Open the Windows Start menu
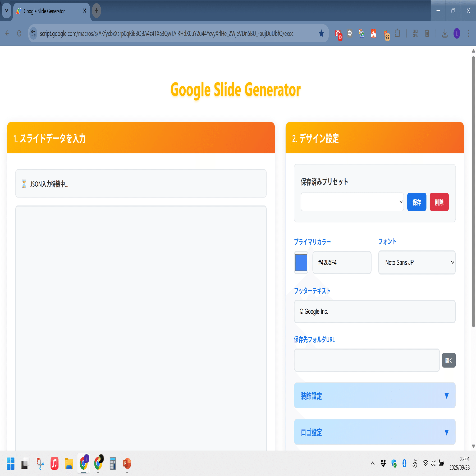 [x=11, y=463]
